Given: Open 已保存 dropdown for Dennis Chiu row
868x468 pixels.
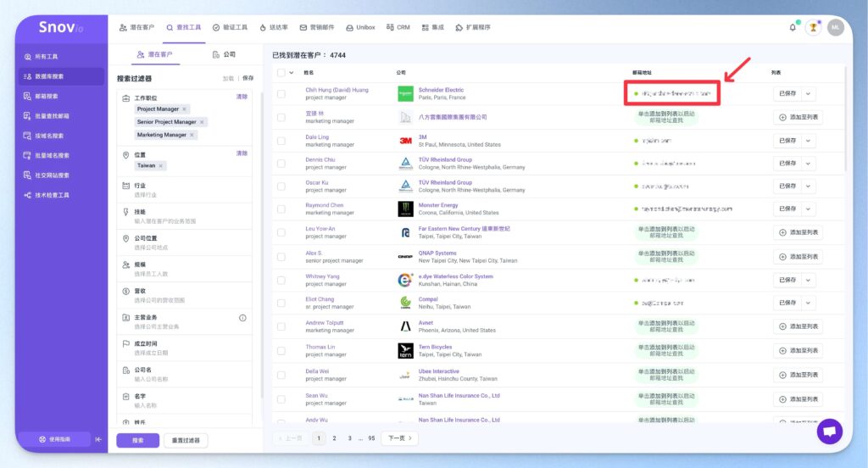Looking at the screenshot, I should pyautogui.click(x=808, y=164).
